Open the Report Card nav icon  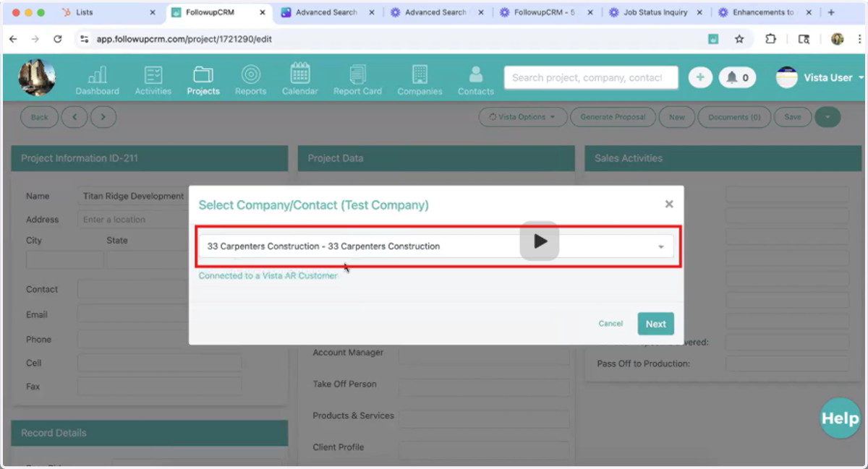click(x=357, y=80)
